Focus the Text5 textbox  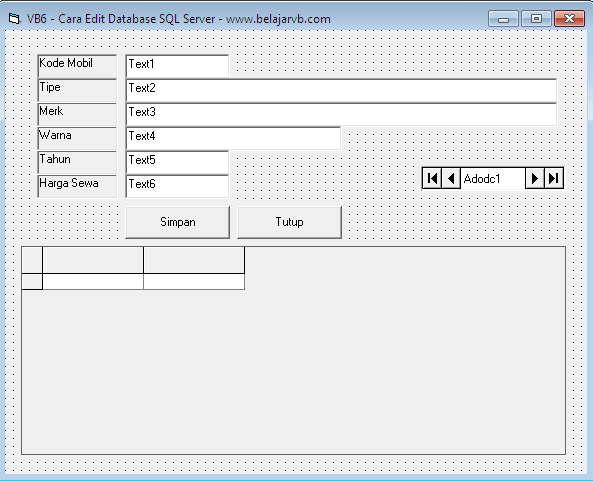coord(177,162)
